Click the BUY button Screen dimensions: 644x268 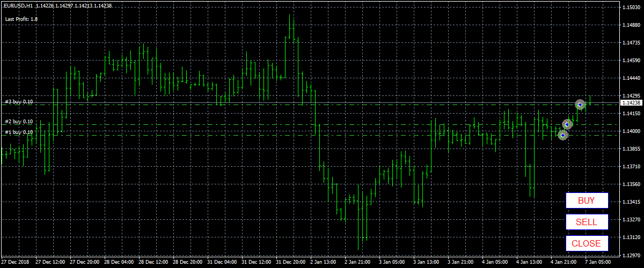point(587,201)
